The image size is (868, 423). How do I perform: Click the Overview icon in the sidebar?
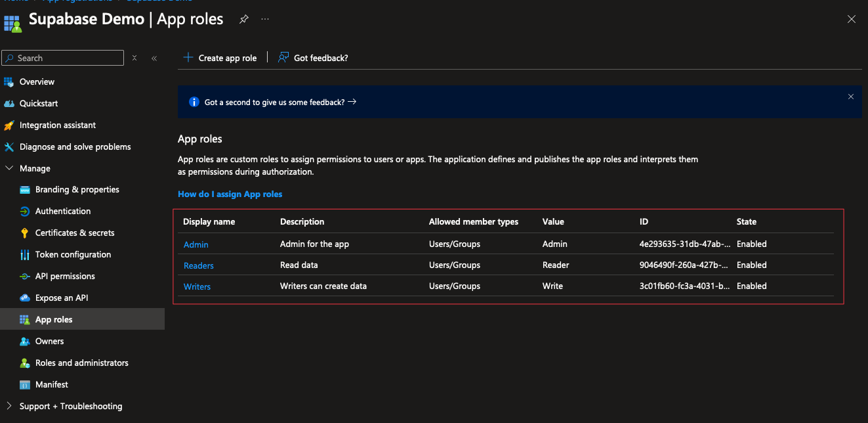(9, 82)
